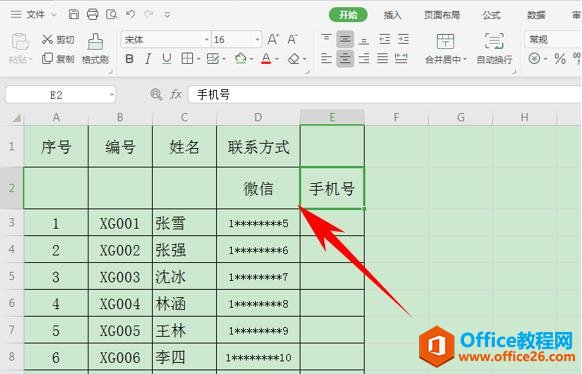Viewport: 582px width, 374px height.
Task: Expand the arrow next to 文件
Action: point(54,15)
